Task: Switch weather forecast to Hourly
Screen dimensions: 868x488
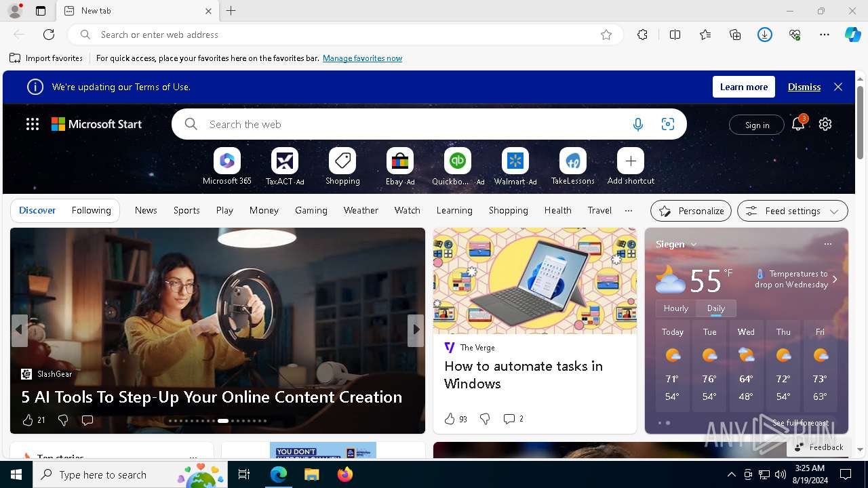Action: [676, 308]
